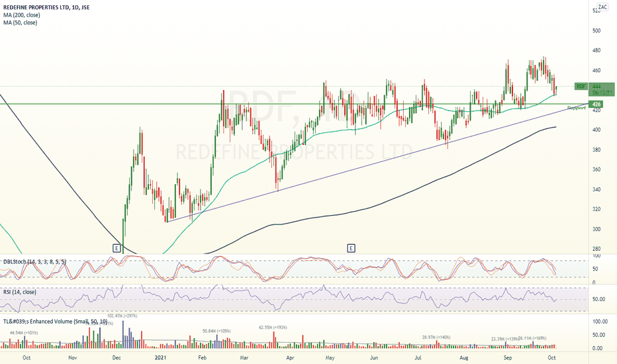Click the Apr label on time axis
617x364 pixels.
click(290, 357)
